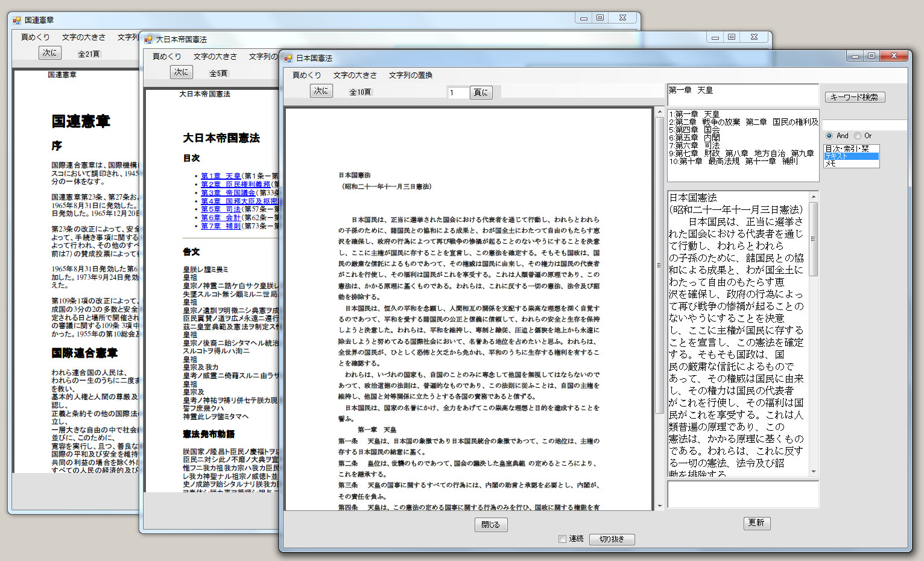The image size is (924, 561).
Task: Click the 国際連合憲章 heading in 国連憲章 window
Action: [x=84, y=353]
